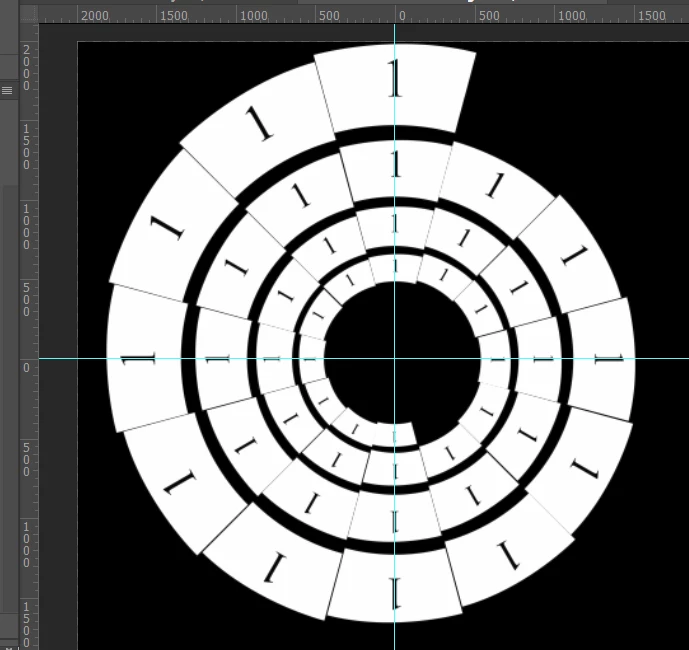This screenshot has height=650, width=689.
Task: Click the 2000 mark on horizontal ruler
Action: click(x=95, y=16)
